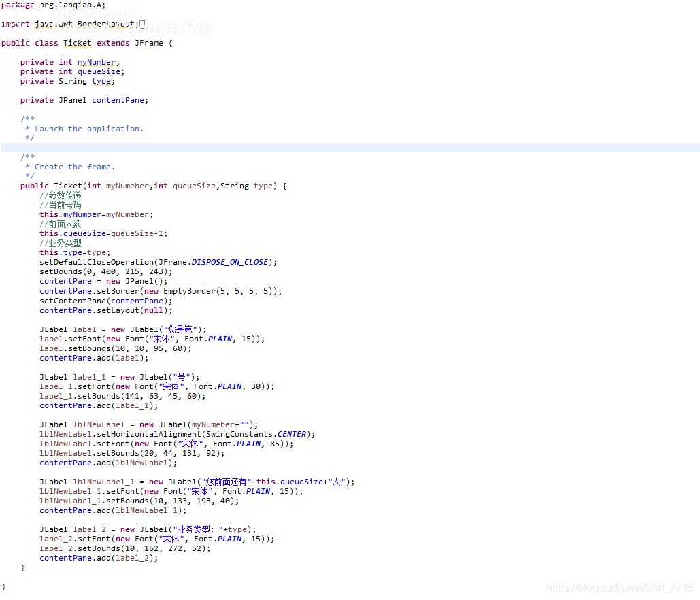
Task: Select the 'private int myNumber;' field line
Action: click(70, 62)
